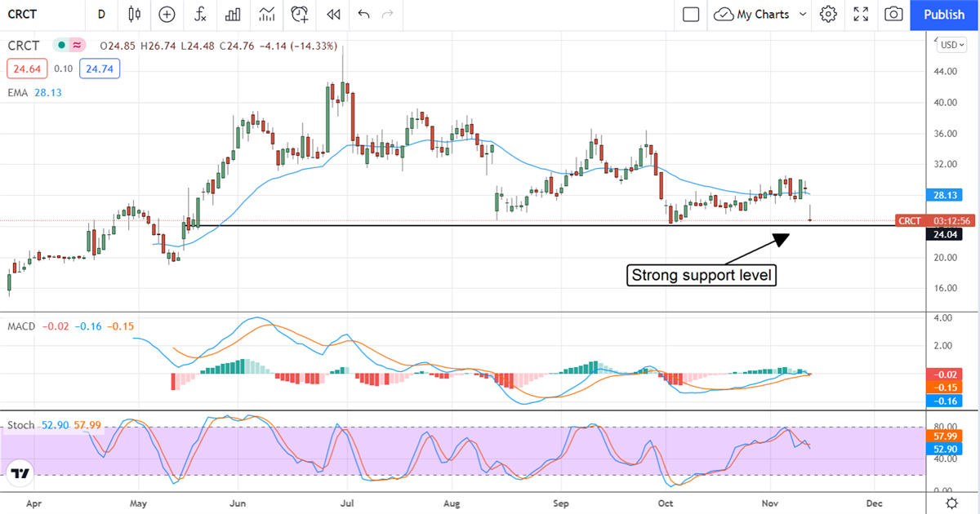The height and width of the screenshot is (514, 980).
Task: Take a chart snapshot with the camera icon
Action: coord(894,15)
